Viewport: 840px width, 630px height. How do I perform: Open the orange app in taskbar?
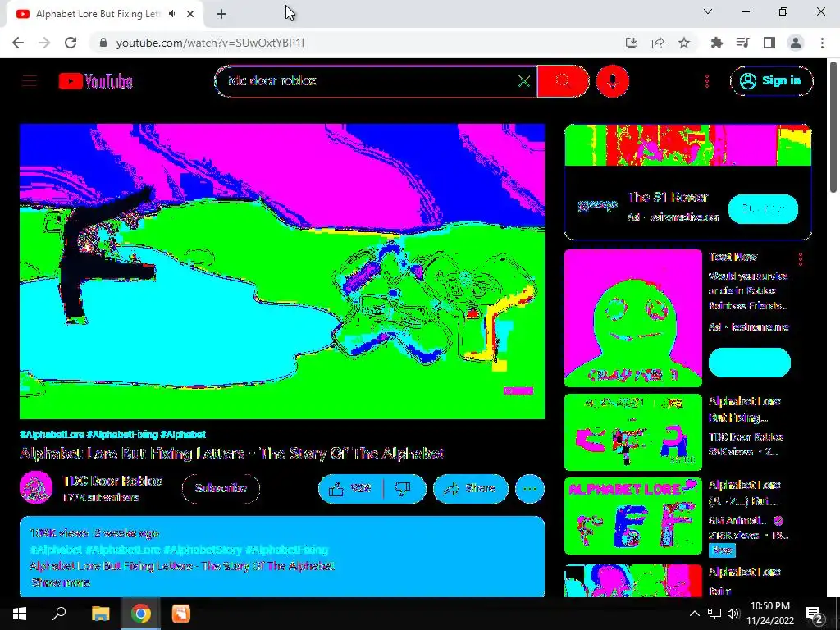181,614
